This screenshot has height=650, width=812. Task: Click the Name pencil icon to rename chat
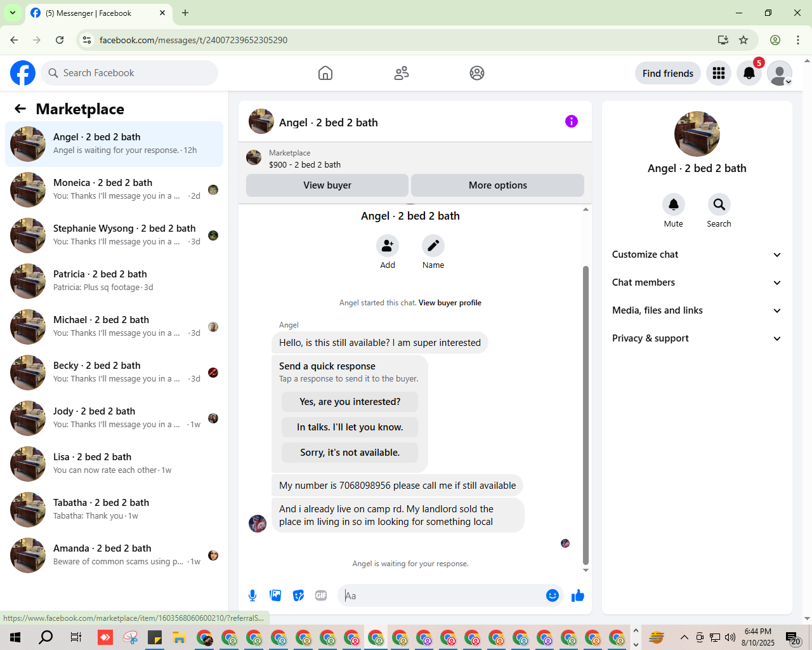click(x=433, y=246)
